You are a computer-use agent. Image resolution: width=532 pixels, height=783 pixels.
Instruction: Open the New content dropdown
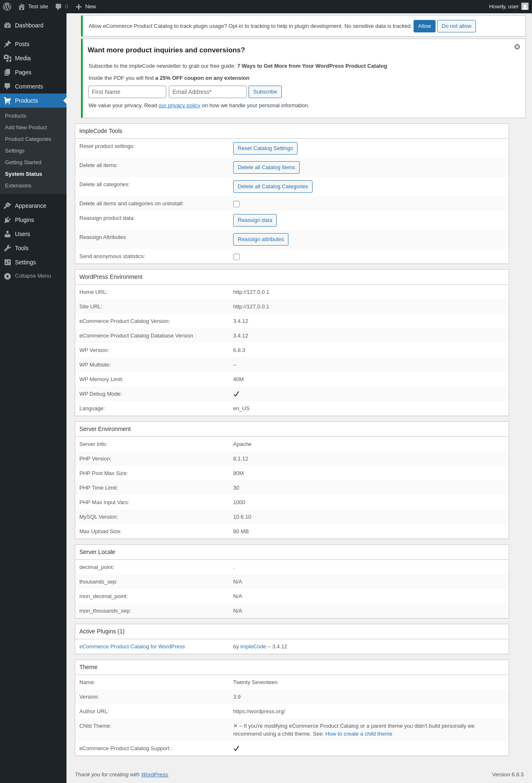pos(86,7)
